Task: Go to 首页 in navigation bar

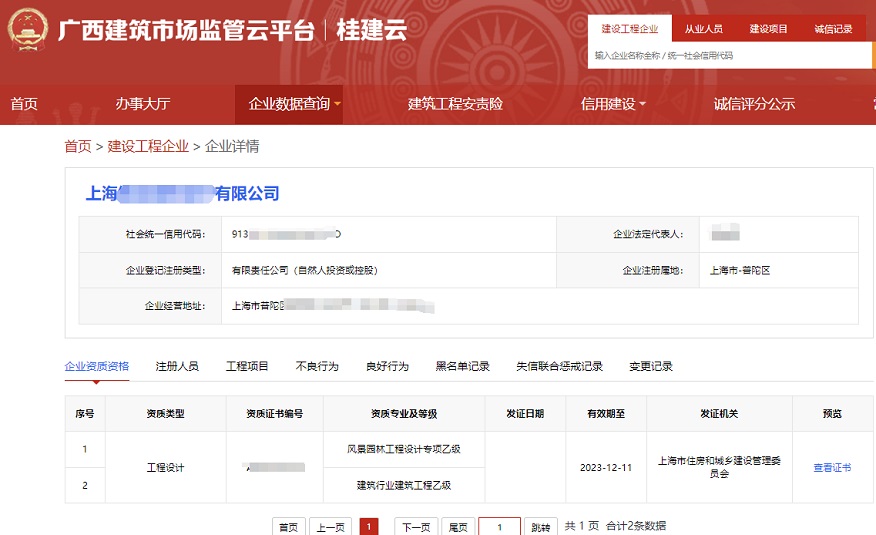Action: [24, 104]
